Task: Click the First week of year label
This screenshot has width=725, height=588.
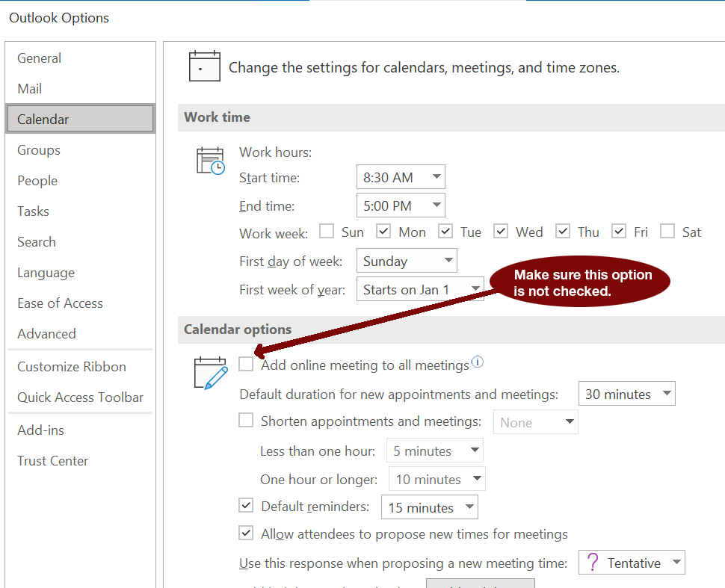Action: point(292,290)
